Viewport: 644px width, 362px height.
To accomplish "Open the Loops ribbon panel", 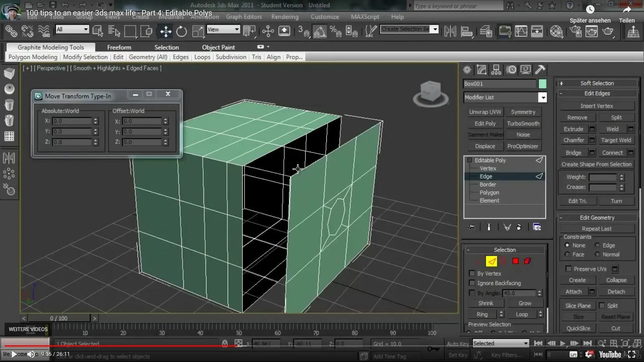I will pyautogui.click(x=202, y=57).
